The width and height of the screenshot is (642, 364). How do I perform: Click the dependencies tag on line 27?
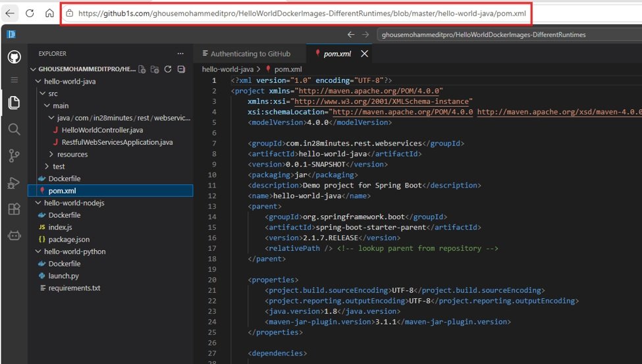277,353
